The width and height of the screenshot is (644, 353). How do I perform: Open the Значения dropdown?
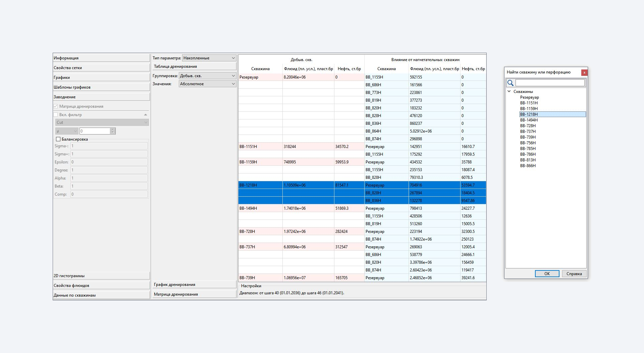tap(208, 84)
